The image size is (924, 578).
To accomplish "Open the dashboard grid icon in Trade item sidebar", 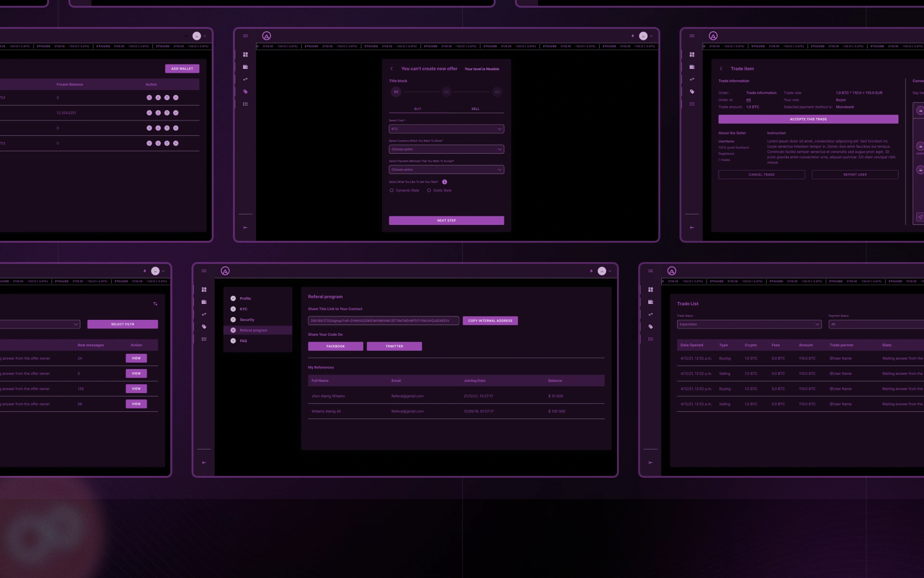I will click(692, 54).
